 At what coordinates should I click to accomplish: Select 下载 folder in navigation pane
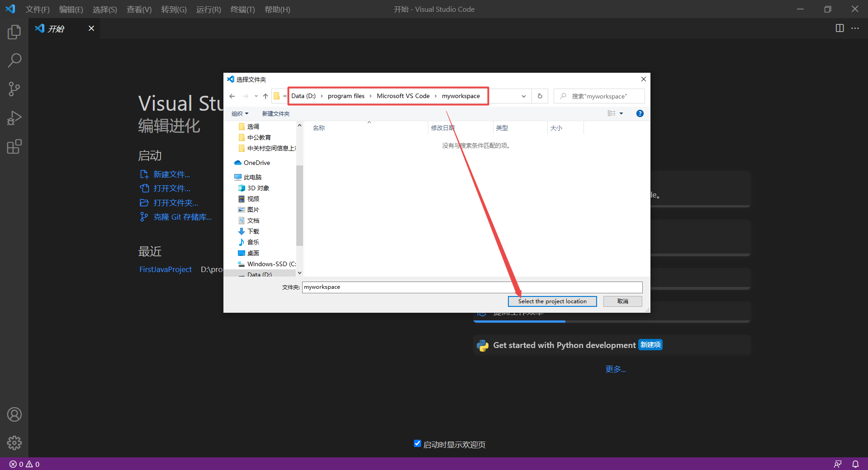click(253, 231)
